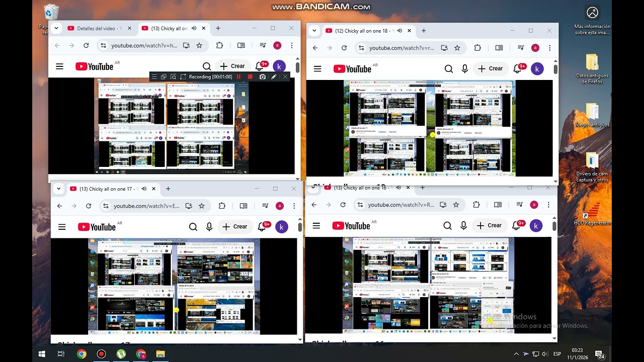
Task: Click YouTube search icon in the bottom-right window
Action: point(448,226)
